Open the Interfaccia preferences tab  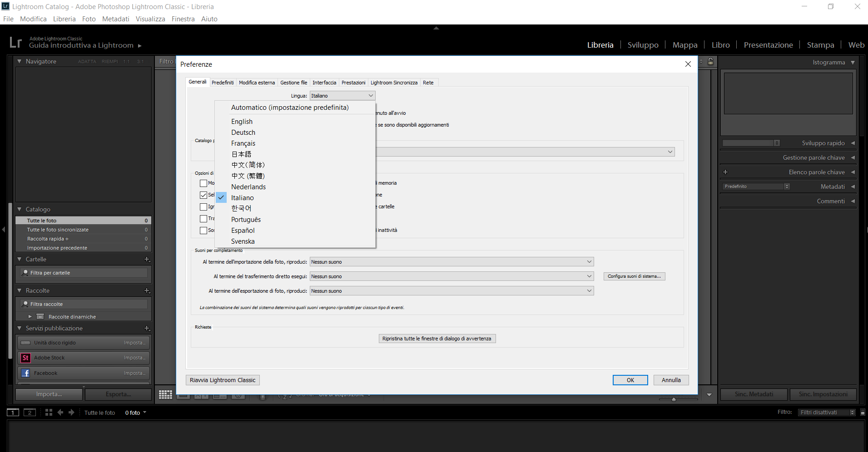tap(324, 83)
